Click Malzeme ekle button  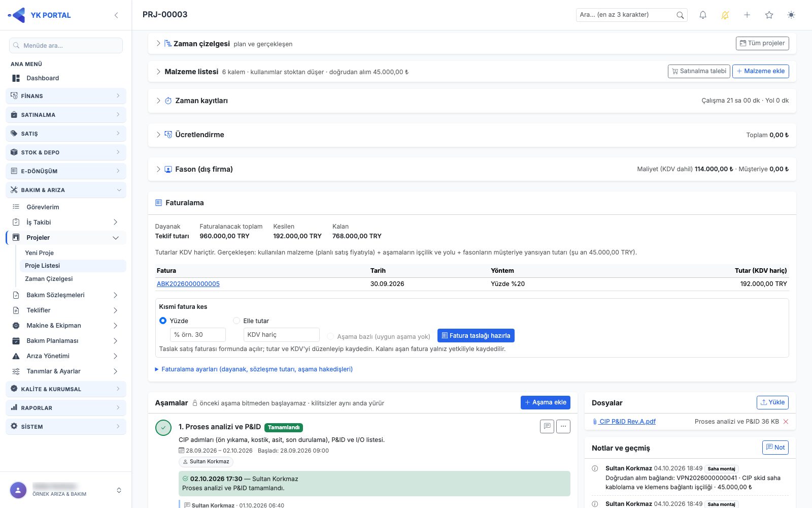click(x=761, y=71)
